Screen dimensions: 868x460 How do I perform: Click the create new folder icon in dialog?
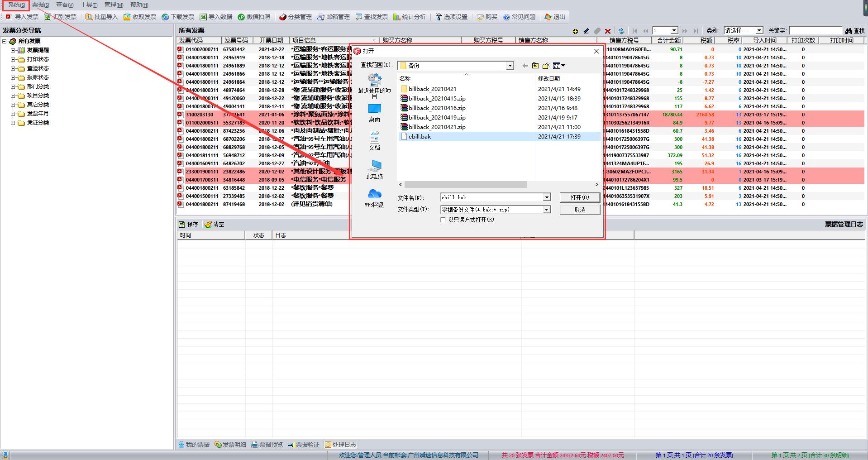tap(546, 66)
